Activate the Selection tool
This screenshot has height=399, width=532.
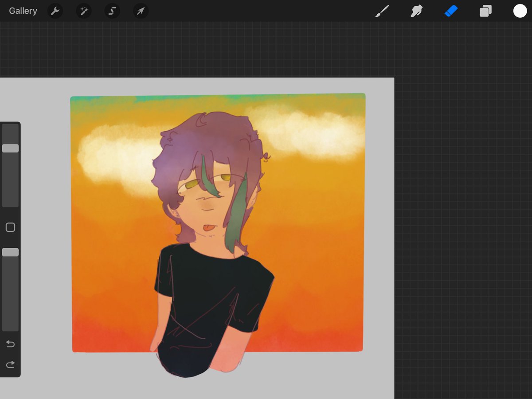pyautogui.click(x=112, y=11)
